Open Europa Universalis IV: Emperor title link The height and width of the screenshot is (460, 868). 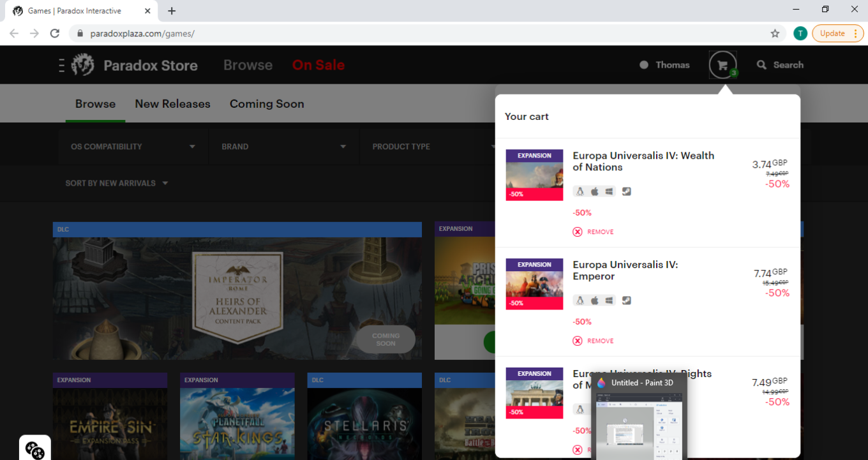[625, 271]
